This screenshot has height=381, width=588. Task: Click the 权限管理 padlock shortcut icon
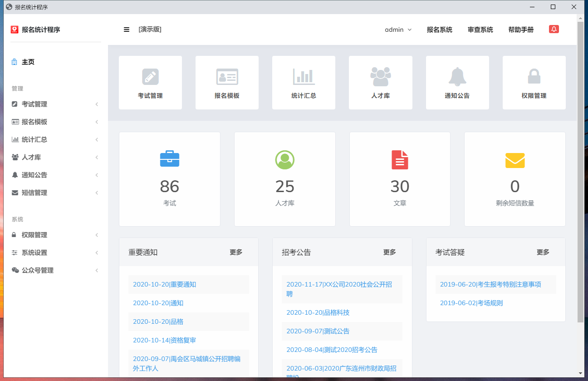(534, 77)
